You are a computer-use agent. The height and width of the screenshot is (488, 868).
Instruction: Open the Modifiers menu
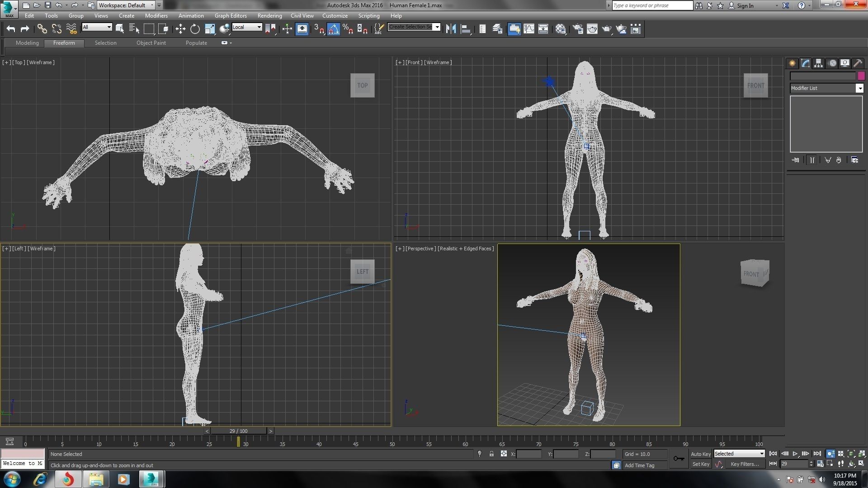point(156,15)
